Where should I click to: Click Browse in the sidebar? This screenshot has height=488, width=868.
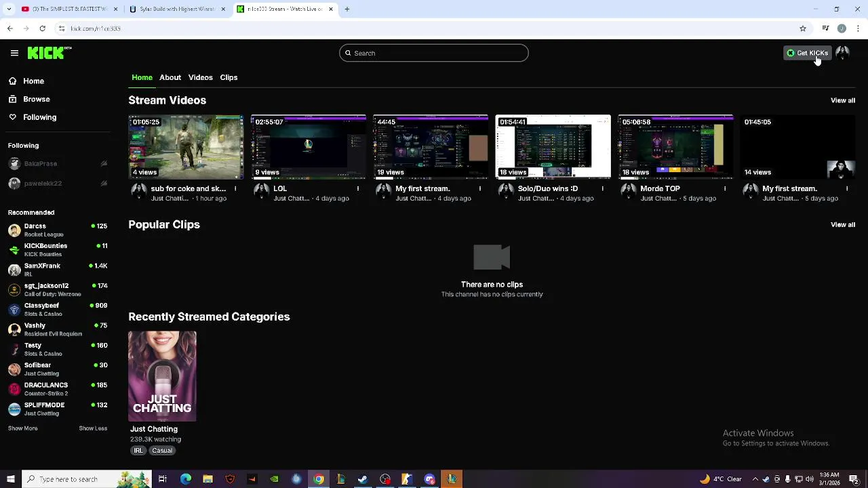tap(36, 99)
